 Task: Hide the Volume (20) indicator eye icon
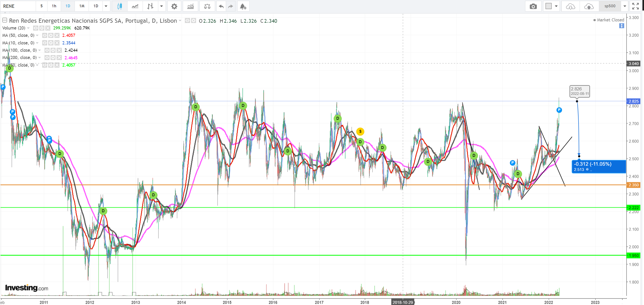click(36, 28)
